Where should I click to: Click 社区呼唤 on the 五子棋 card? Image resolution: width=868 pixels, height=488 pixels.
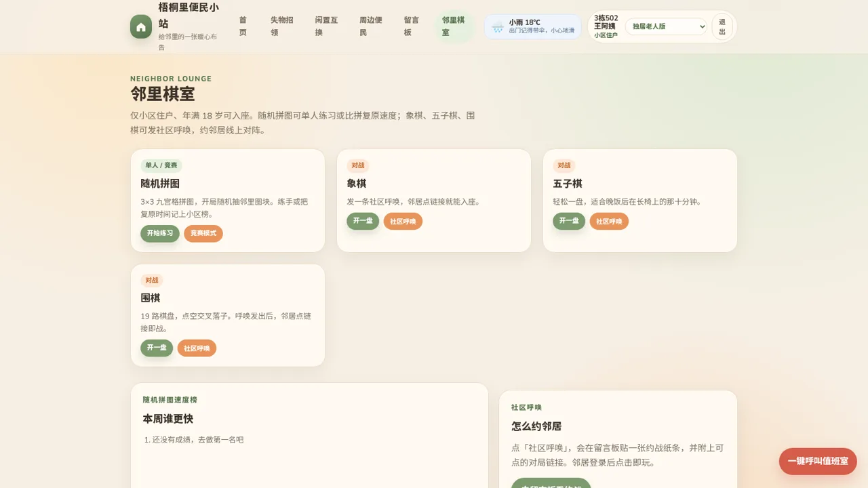pos(609,222)
